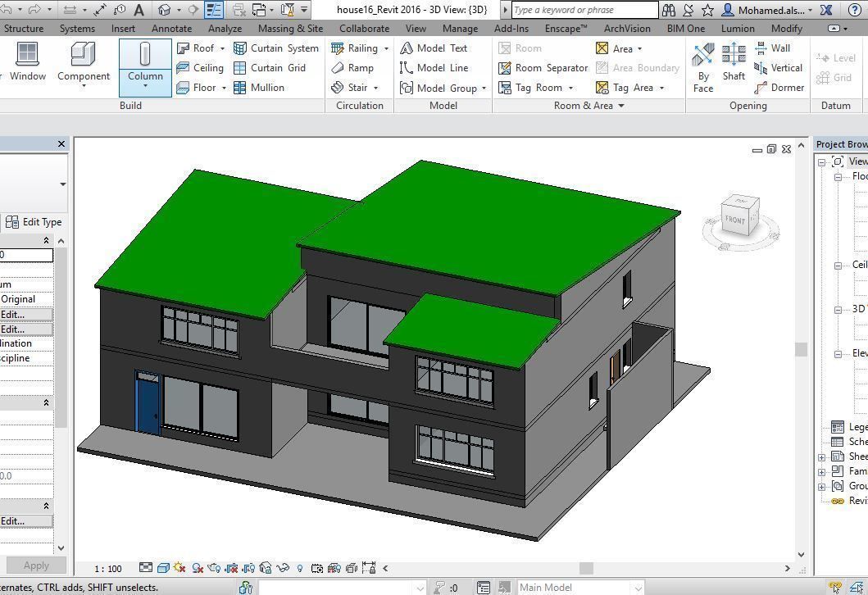The height and width of the screenshot is (595, 868).
Task: Select the Component tool
Action: point(84,65)
